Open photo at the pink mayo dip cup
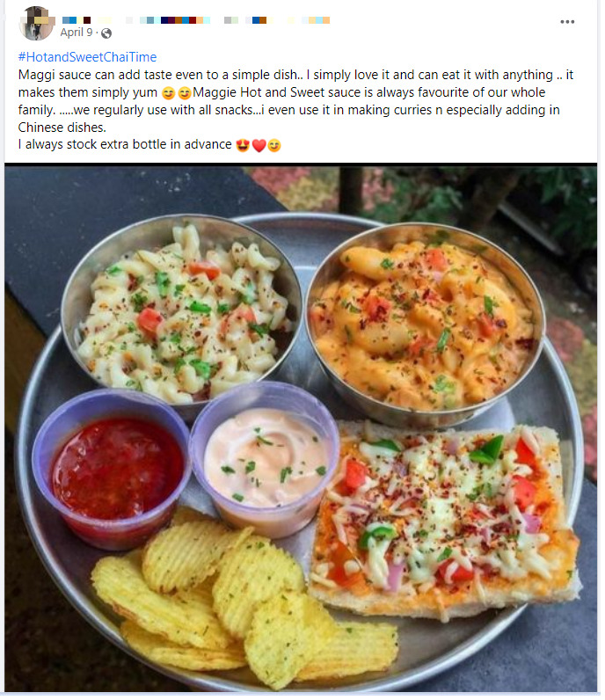Screen dimensions: 605x700 [x=265, y=460]
